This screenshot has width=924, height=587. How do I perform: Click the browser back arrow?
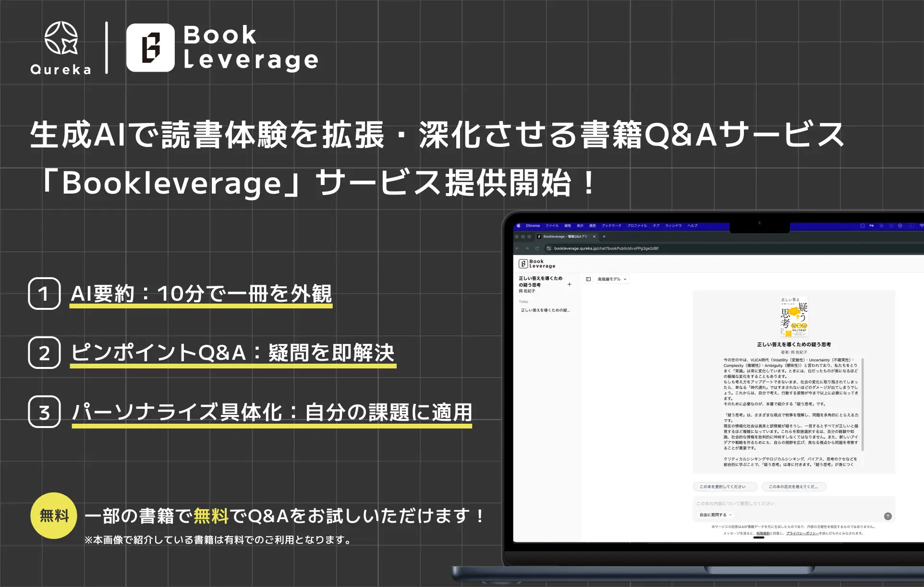(x=517, y=248)
